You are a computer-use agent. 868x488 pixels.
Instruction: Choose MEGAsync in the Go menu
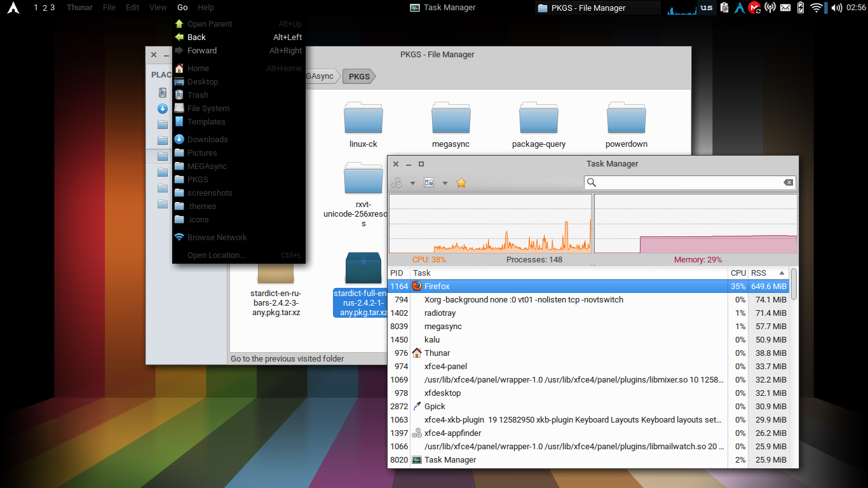[239, 166]
